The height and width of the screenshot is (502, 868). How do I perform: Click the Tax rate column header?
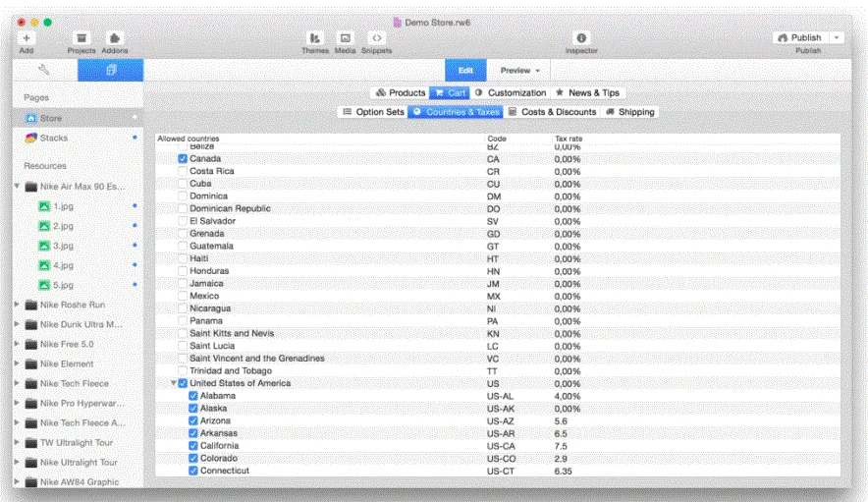(x=569, y=139)
